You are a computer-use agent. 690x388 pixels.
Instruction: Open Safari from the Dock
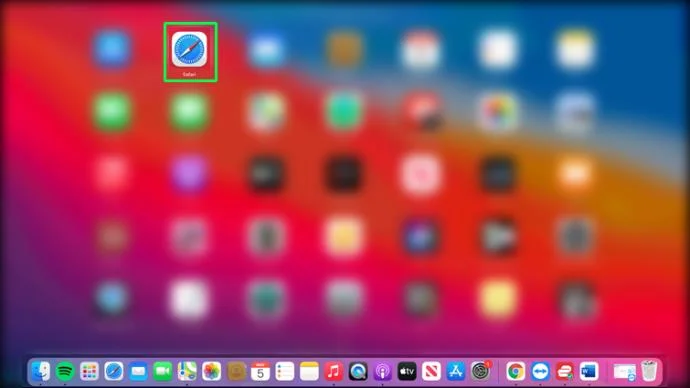114,372
